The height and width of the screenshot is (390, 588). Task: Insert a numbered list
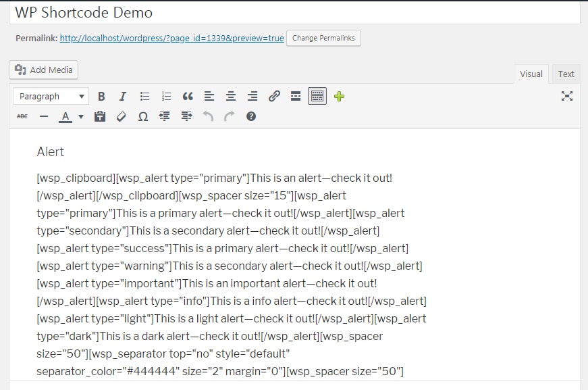166,97
